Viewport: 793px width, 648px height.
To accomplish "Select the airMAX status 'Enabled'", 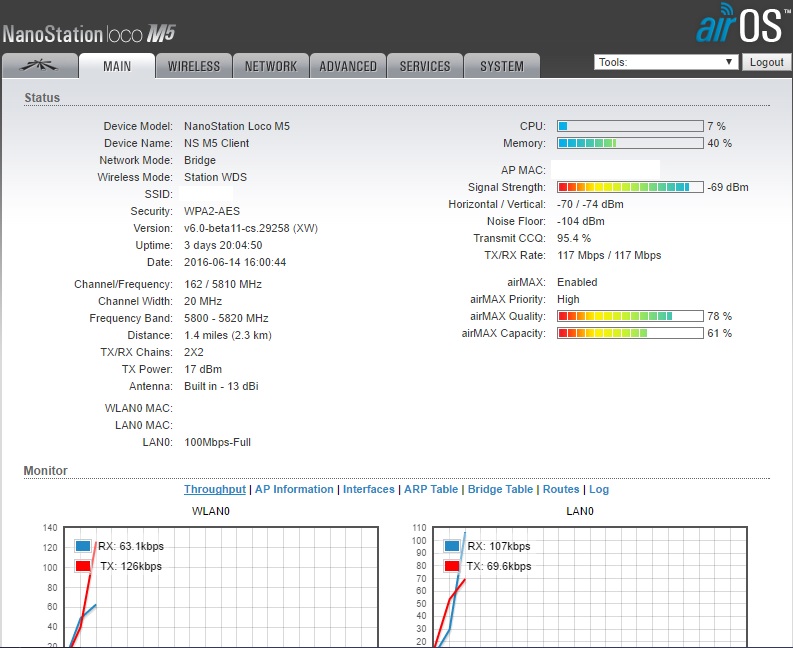I will pyautogui.click(x=577, y=282).
